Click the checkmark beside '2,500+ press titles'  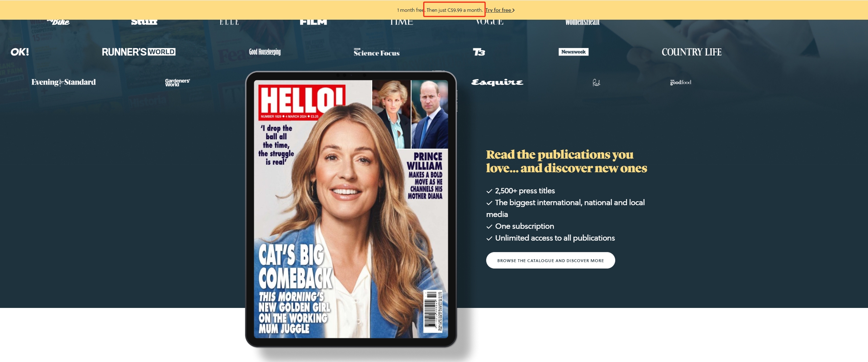[x=489, y=191]
